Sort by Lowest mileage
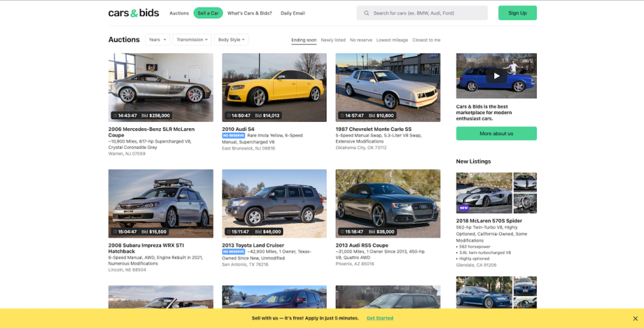Screen dimensions: 644x328 coord(392,40)
